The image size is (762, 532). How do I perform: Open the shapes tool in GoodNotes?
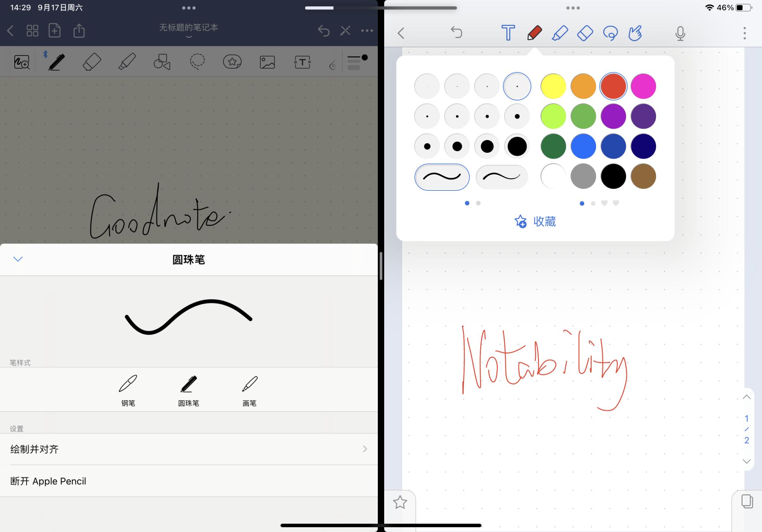click(162, 62)
